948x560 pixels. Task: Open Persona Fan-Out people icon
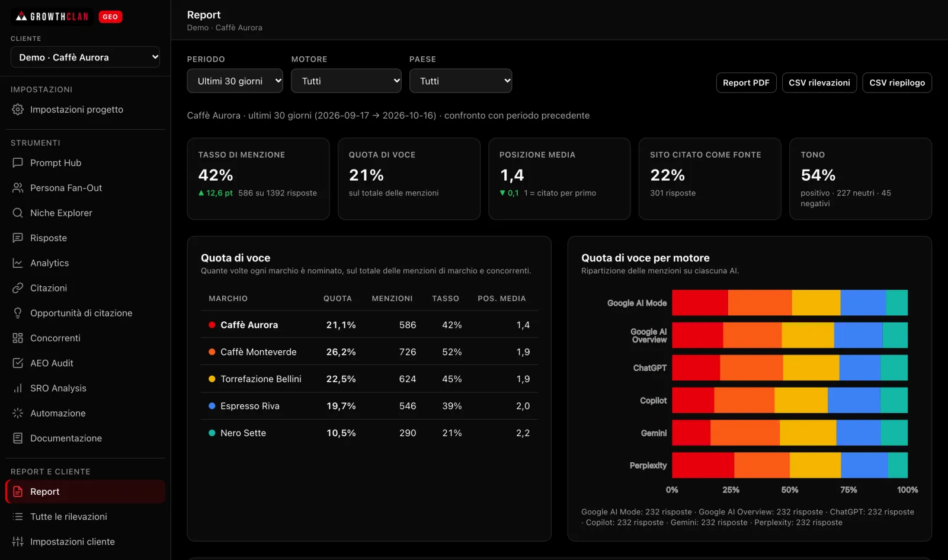pos(18,188)
